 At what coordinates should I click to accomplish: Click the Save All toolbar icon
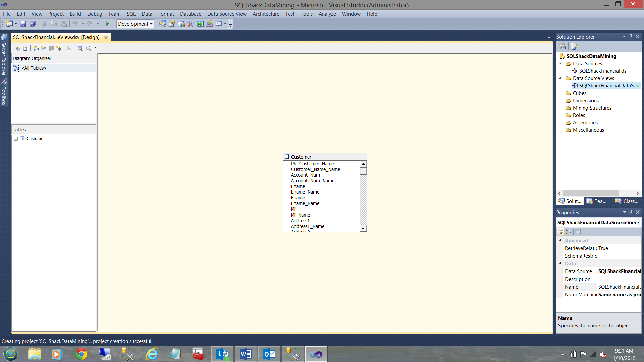[33, 24]
